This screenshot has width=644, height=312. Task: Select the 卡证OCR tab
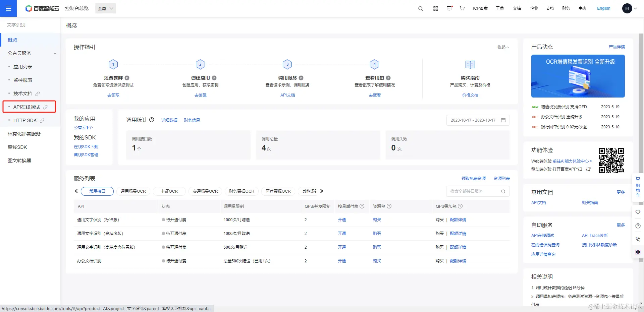pos(169,191)
